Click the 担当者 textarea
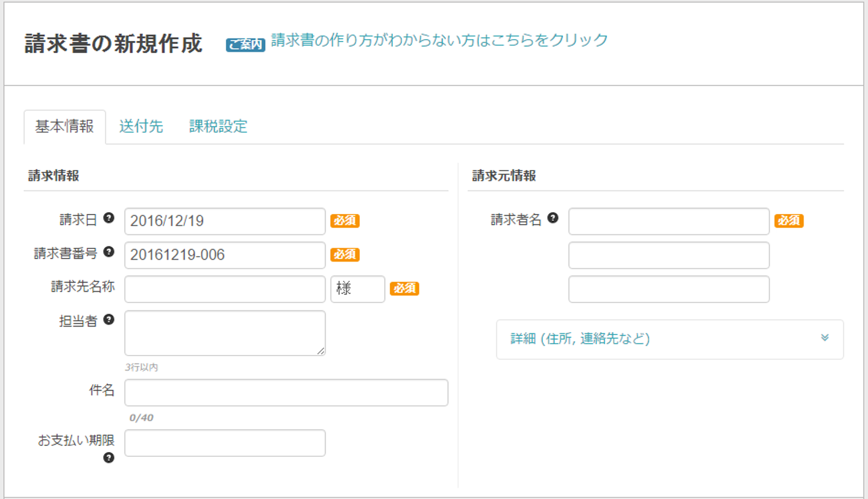 point(225,333)
